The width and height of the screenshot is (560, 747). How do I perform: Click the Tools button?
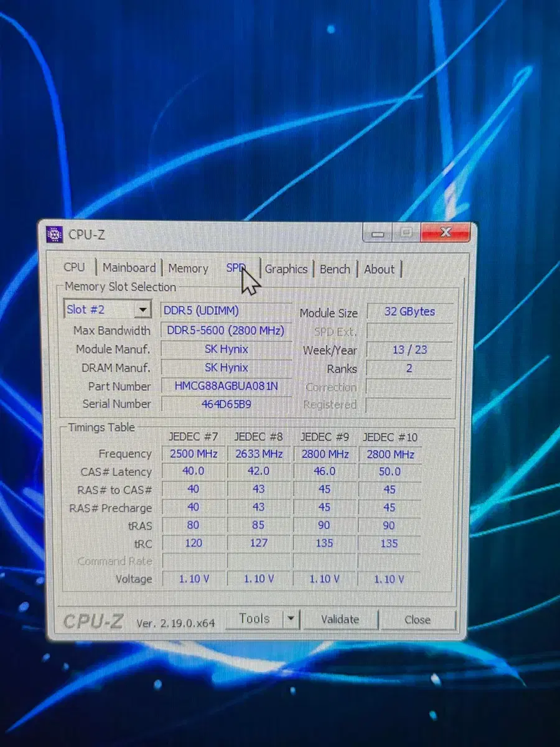pos(254,619)
